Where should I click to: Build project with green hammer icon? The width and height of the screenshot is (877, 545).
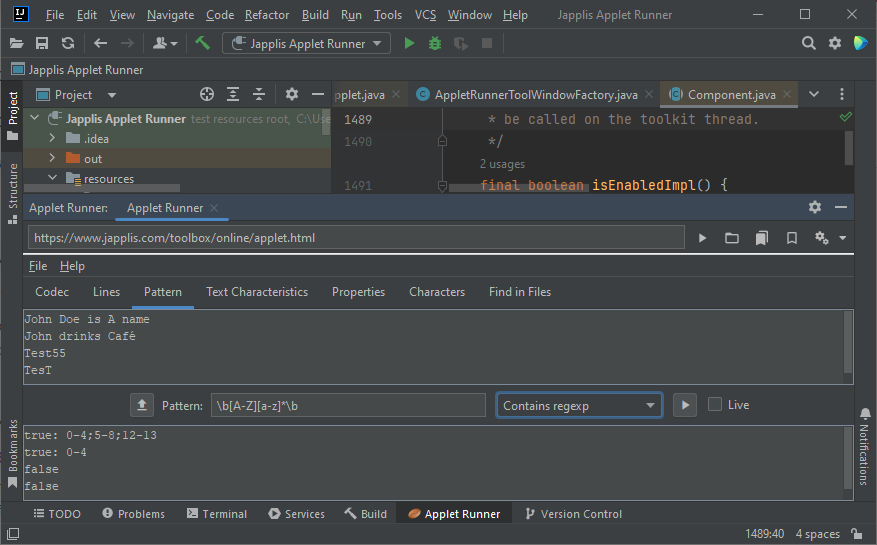click(202, 43)
